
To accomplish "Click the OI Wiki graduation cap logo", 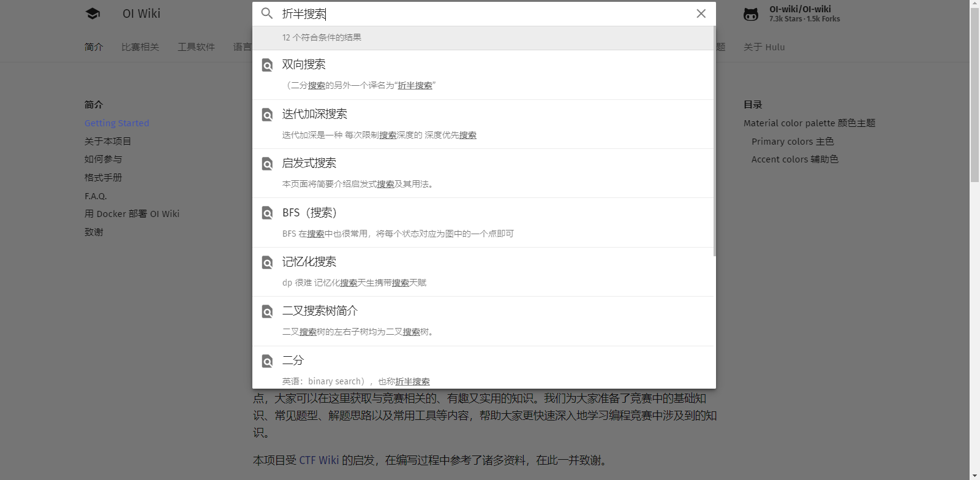I will click(x=92, y=13).
